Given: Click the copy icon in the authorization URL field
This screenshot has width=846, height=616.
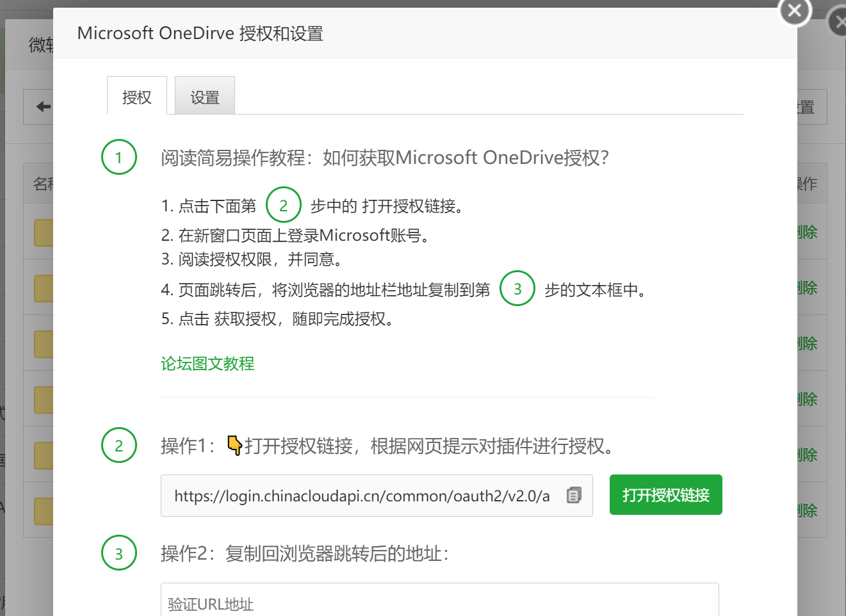Looking at the screenshot, I should [574, 495].
